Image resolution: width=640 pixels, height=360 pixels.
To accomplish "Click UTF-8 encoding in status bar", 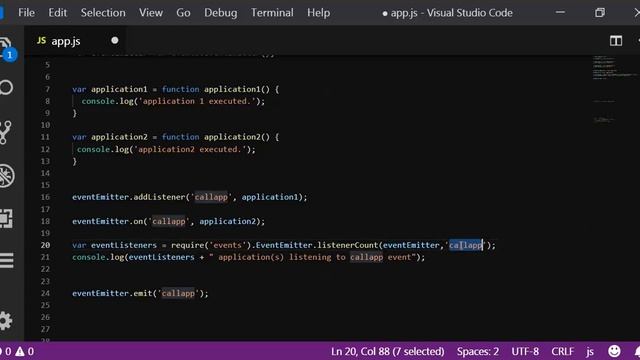I will coord(525,351).
